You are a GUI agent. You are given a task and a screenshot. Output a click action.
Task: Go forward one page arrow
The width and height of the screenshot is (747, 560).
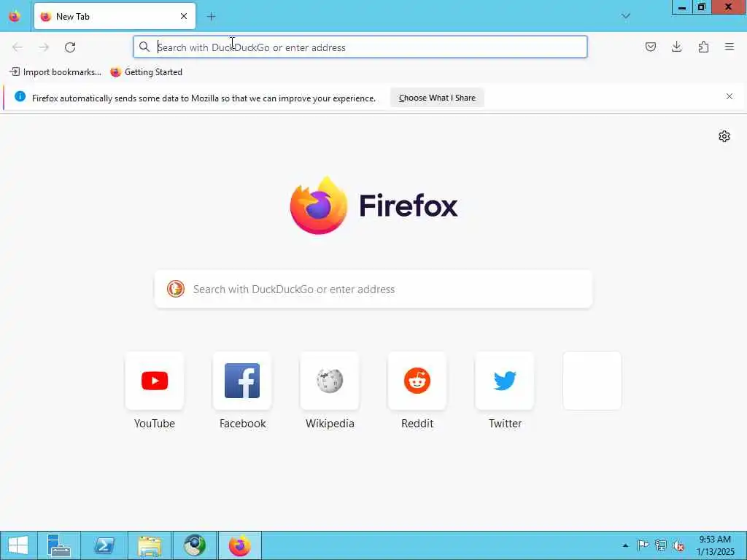(44, 47)
